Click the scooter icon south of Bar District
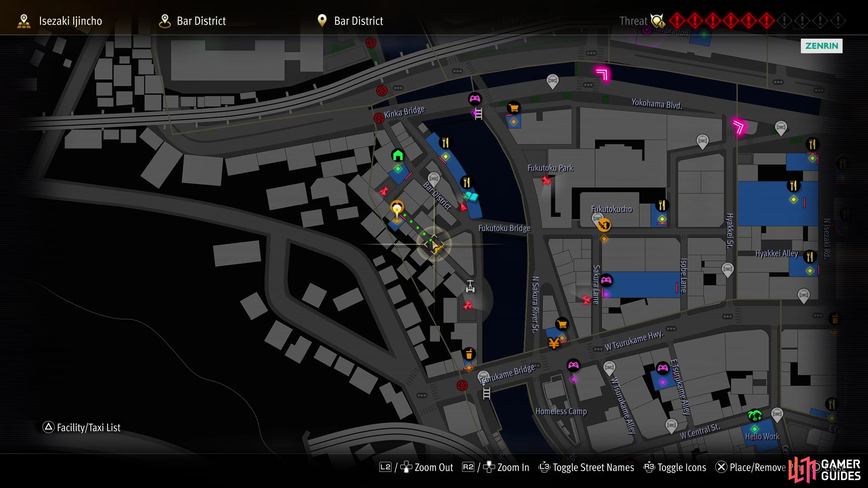This screenshot has width=868, height=488. coord(470,286)
